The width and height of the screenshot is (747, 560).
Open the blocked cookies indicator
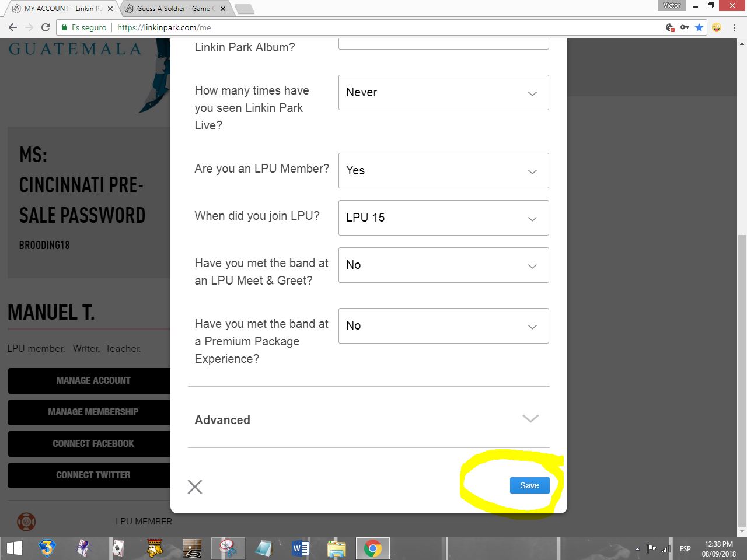tap(670, 27)
